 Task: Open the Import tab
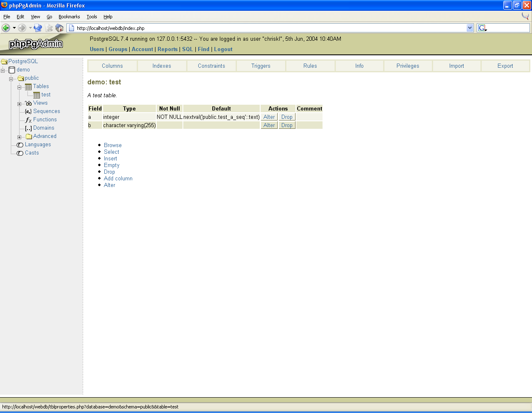(x=456, y=66)
